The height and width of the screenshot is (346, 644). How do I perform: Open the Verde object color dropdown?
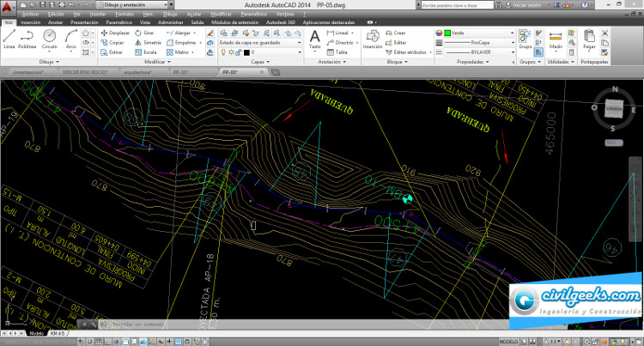pos(477,32)
